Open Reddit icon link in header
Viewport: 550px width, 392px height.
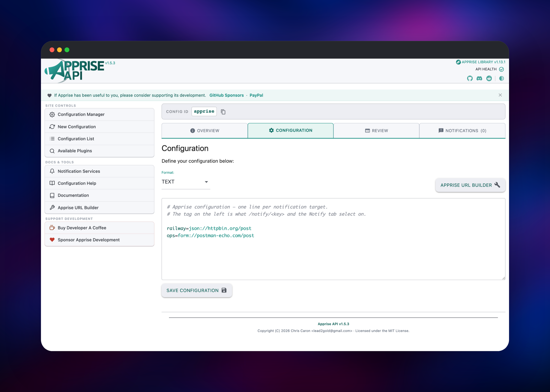(489, 78)
